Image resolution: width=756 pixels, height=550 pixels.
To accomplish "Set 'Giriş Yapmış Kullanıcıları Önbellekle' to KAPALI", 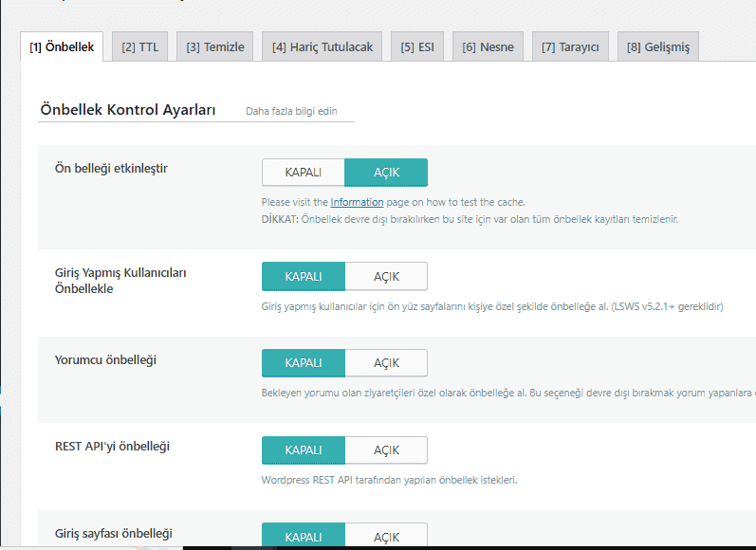I will (303, 277).
